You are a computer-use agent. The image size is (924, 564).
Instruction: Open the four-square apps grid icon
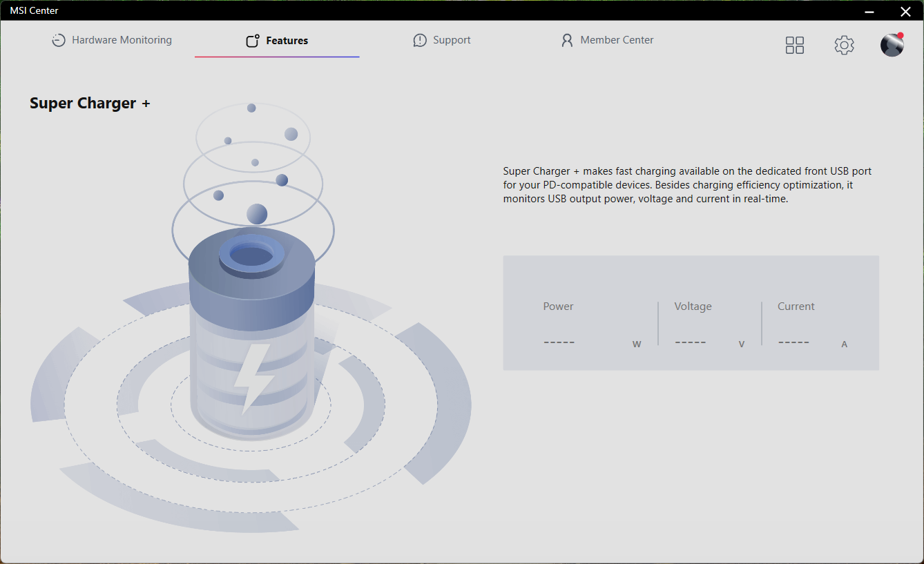tap(795, 46)
